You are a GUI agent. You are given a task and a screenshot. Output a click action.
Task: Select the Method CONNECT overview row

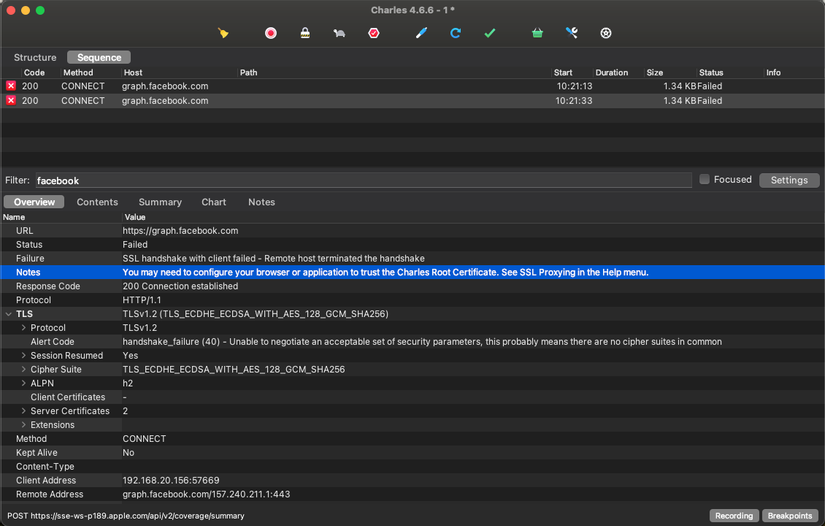click(x=412, y=439)
